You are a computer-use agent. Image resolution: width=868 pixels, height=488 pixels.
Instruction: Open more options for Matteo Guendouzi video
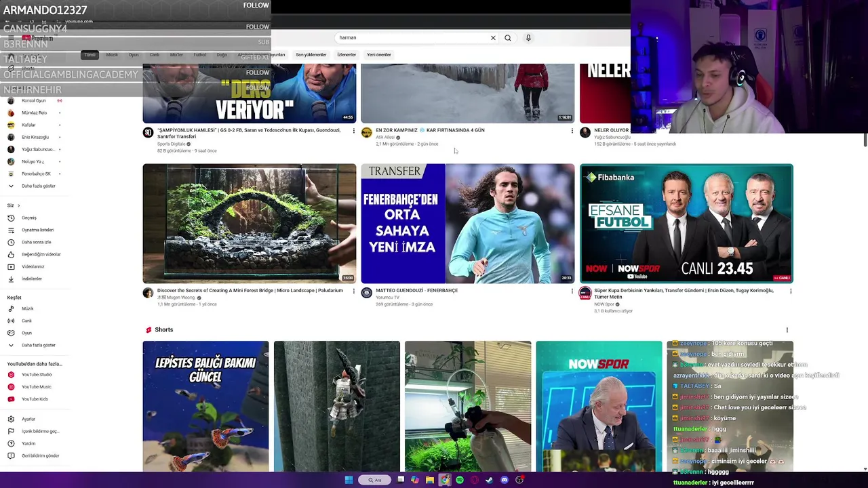pos(572,291)
